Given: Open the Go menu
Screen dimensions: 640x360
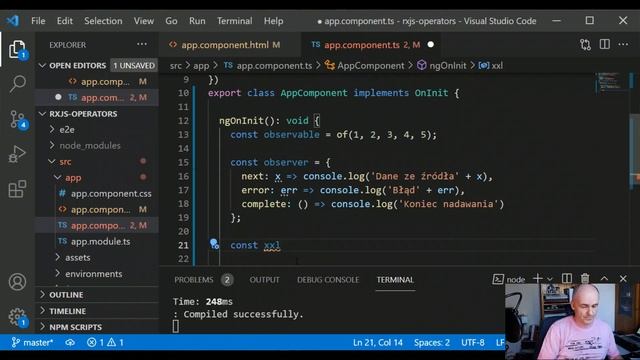Looking at the screenshot, I should [x=171, y=21].
